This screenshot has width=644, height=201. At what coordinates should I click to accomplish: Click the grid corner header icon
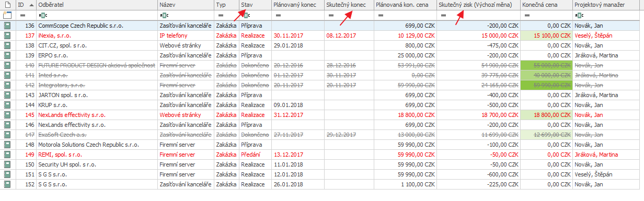[7, 5]
